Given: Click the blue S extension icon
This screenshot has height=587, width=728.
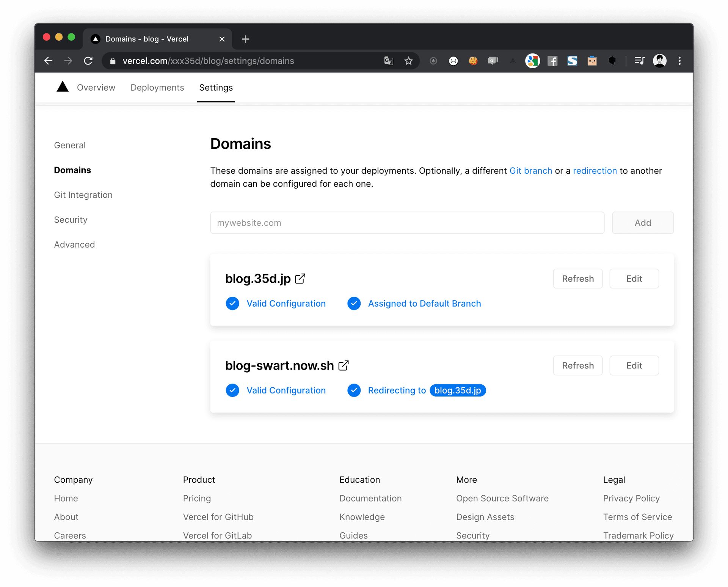Looking at the screenshot, I should click(572, 61).
